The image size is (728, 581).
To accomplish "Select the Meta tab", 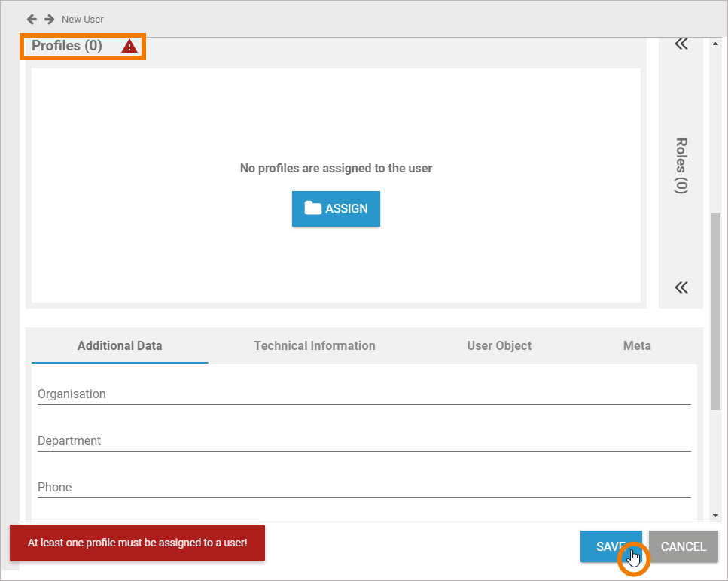I will (x=636, y=345).
